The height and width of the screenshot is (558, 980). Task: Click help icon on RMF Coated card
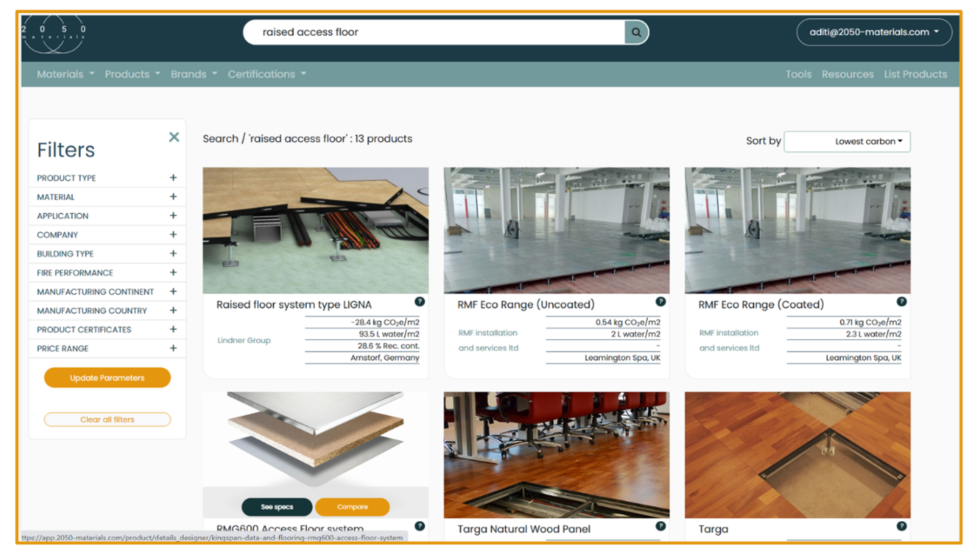[x=902, y=302]
